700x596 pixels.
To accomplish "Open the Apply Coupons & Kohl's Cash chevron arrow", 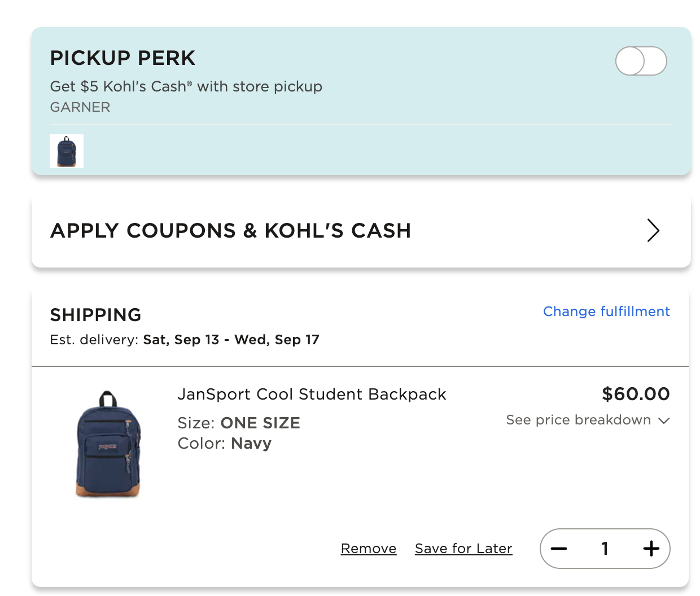I will click(653, 230).
